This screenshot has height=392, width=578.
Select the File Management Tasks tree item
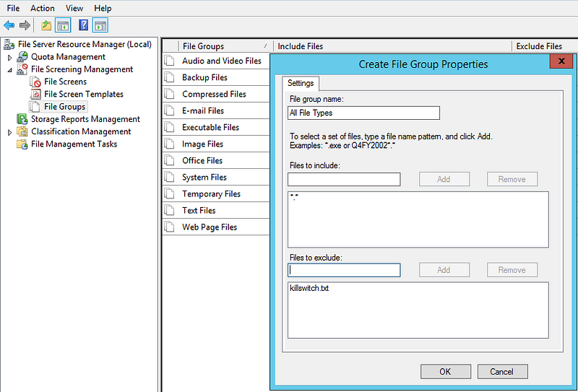pyautogui.click(x=74, y=144)
